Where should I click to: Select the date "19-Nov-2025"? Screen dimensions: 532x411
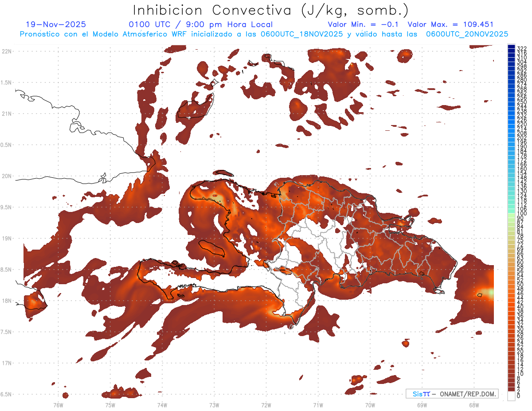point(56,24)
